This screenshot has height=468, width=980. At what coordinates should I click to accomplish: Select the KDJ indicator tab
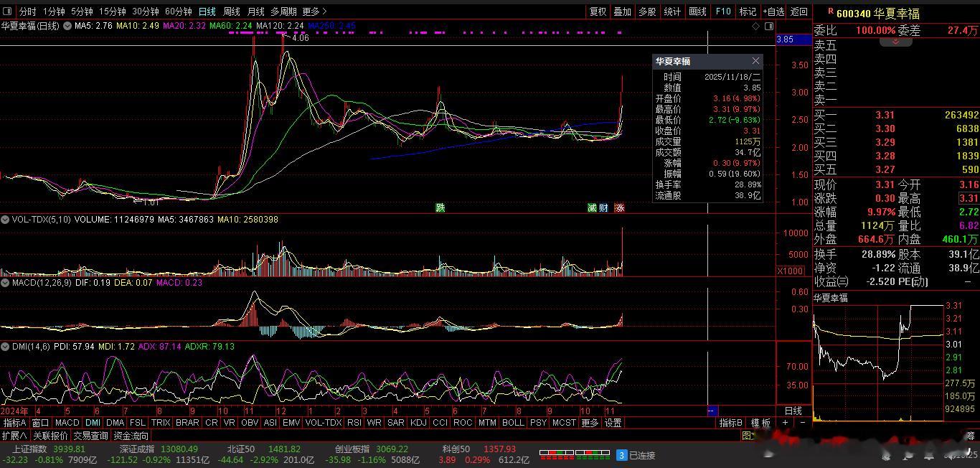pyautogui.click(x=418, y=423)
